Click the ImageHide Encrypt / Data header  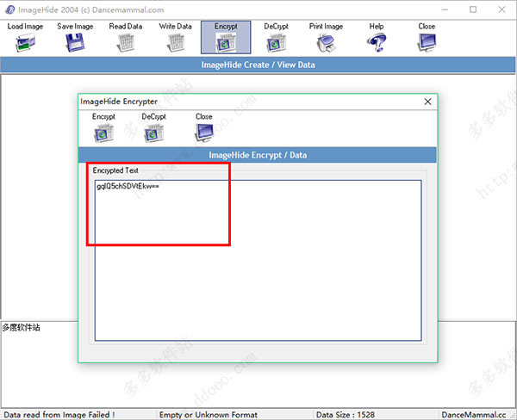258,155
